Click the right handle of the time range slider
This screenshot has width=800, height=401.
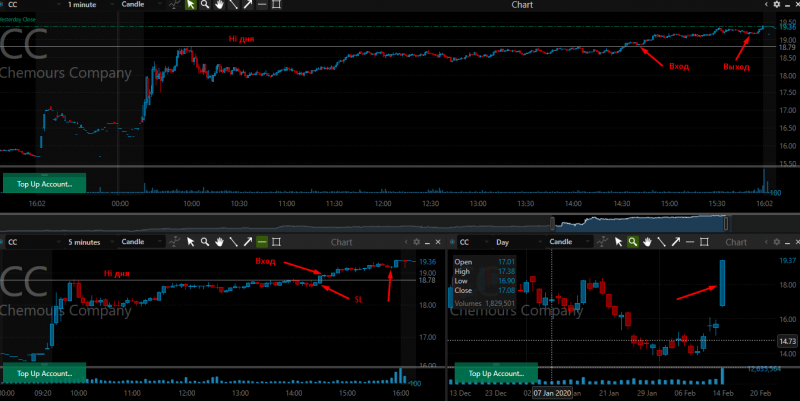tap(726, 223)
